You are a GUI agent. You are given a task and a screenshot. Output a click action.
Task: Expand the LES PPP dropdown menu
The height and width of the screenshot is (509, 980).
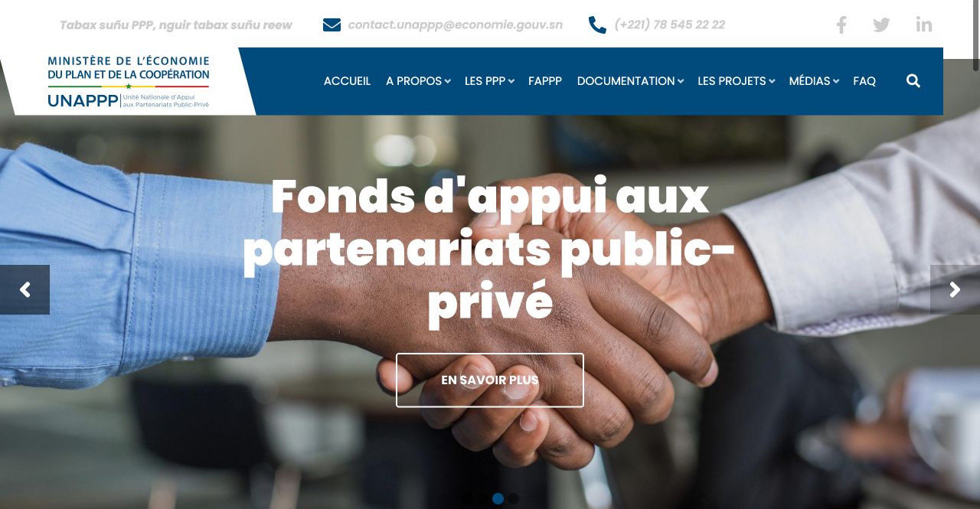click(489, 81)
